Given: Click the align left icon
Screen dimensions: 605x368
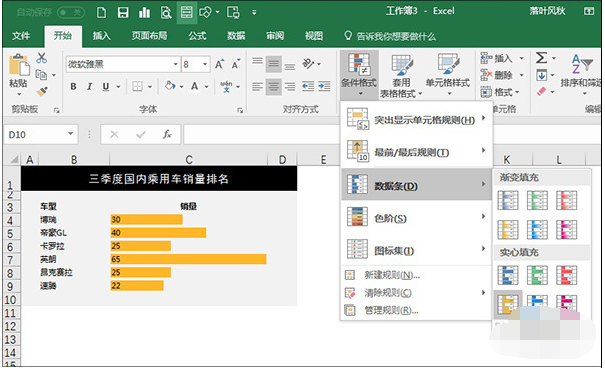Looking at the screenshot, I should point(257,86).
